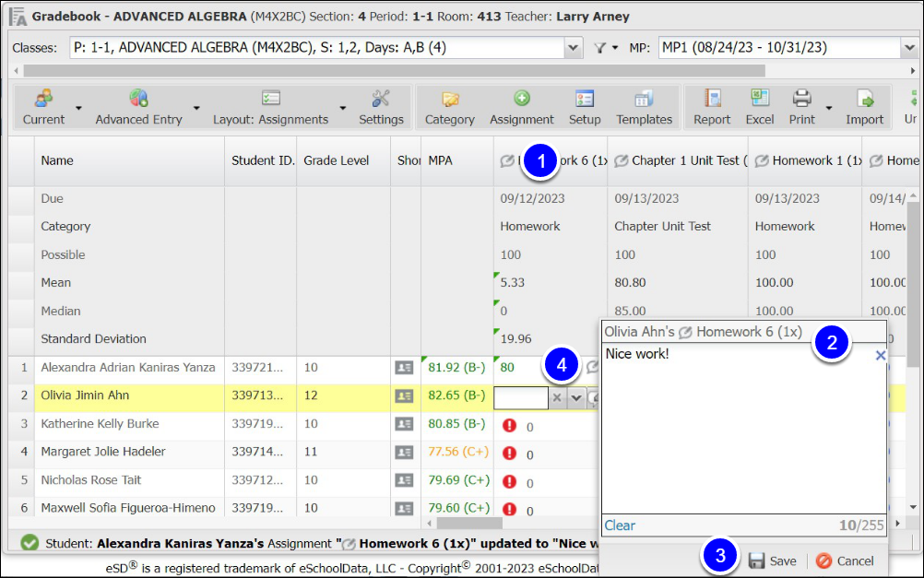This screenshot has height=578, width=924.
Task: Open the Templates tool
Action: (x=644, y=107)
